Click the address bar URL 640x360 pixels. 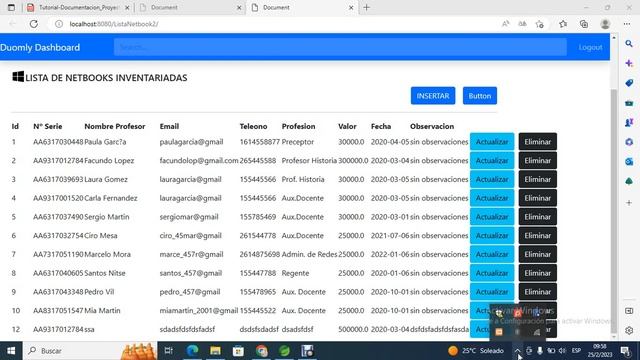114,24
